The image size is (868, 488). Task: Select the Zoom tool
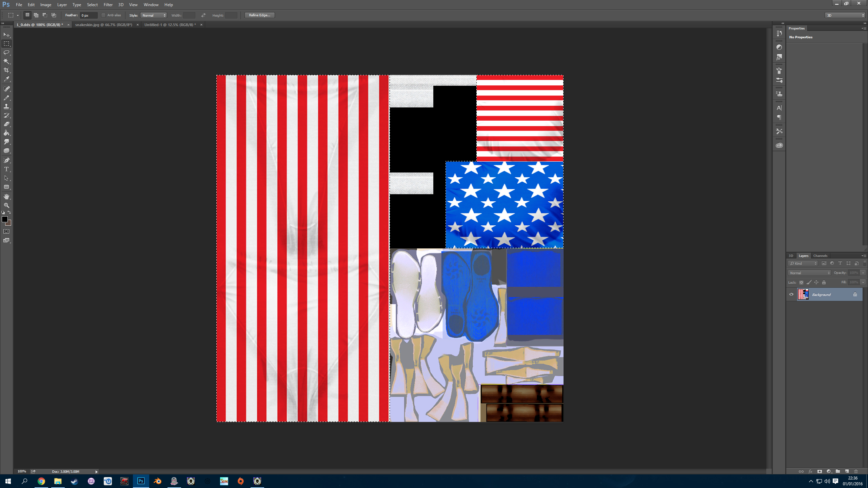tap(6, 205)
